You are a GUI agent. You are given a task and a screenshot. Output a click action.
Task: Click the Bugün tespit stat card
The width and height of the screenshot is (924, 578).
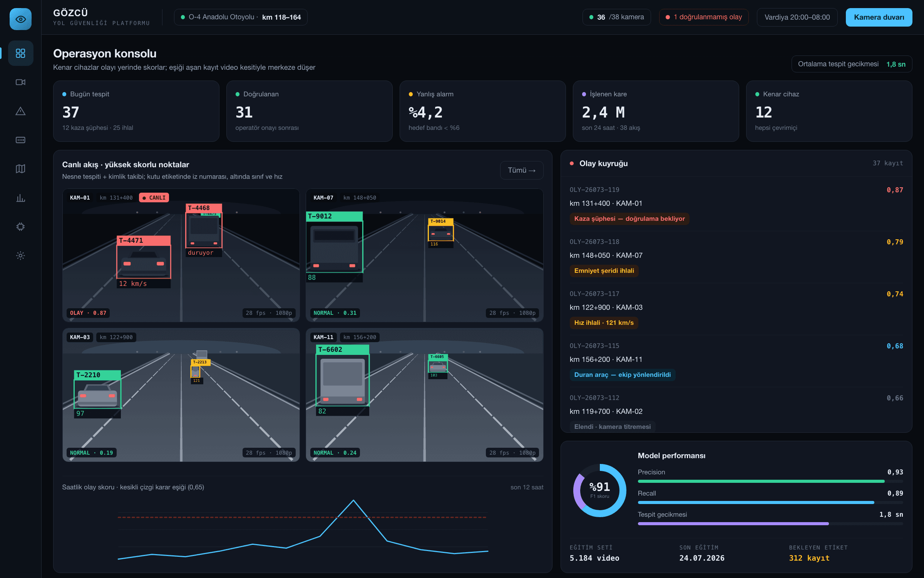coord(136,111)
